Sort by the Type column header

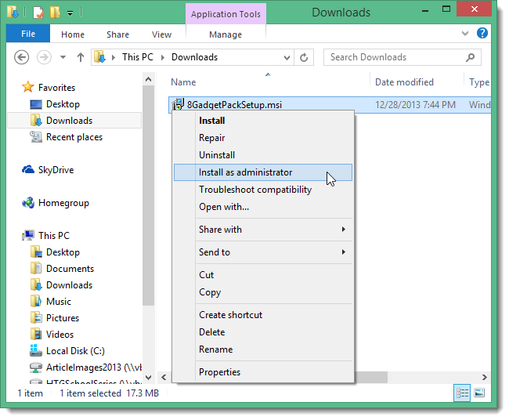(479, 82)
